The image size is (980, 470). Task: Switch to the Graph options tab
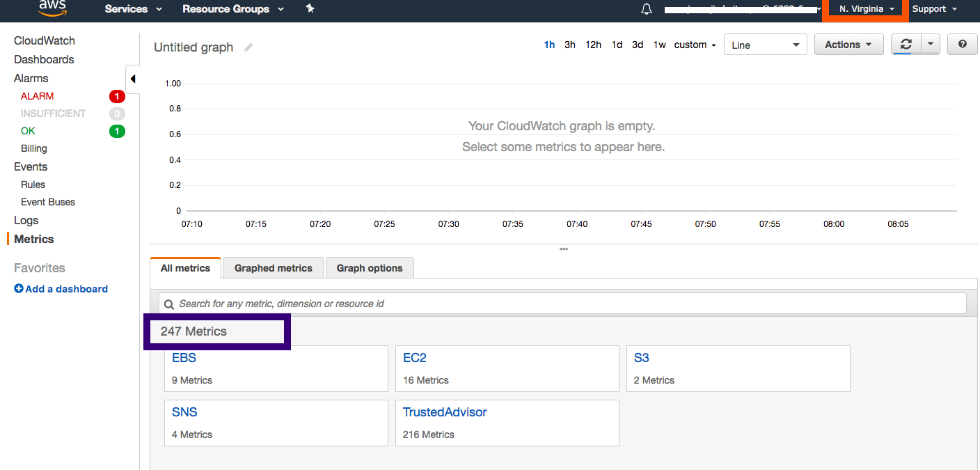coord(370,268)
